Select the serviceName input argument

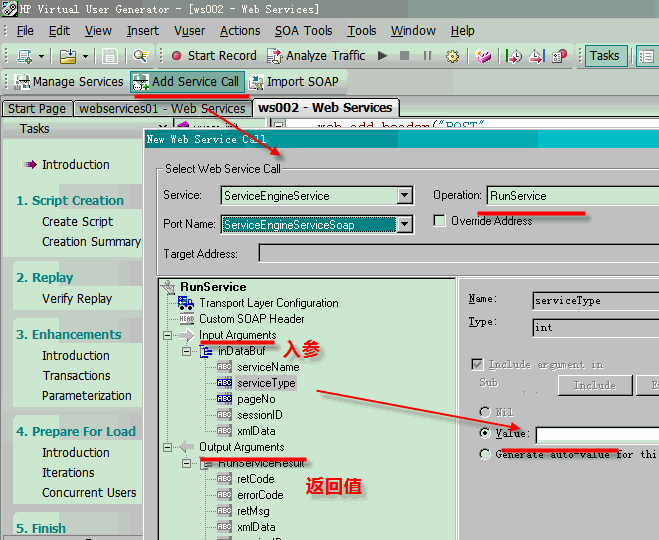[268, 367]
